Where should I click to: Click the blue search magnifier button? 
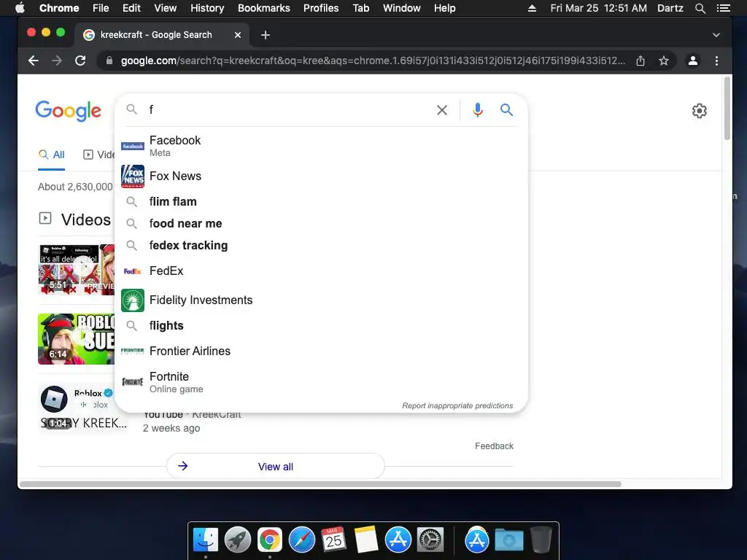point(506,110)
